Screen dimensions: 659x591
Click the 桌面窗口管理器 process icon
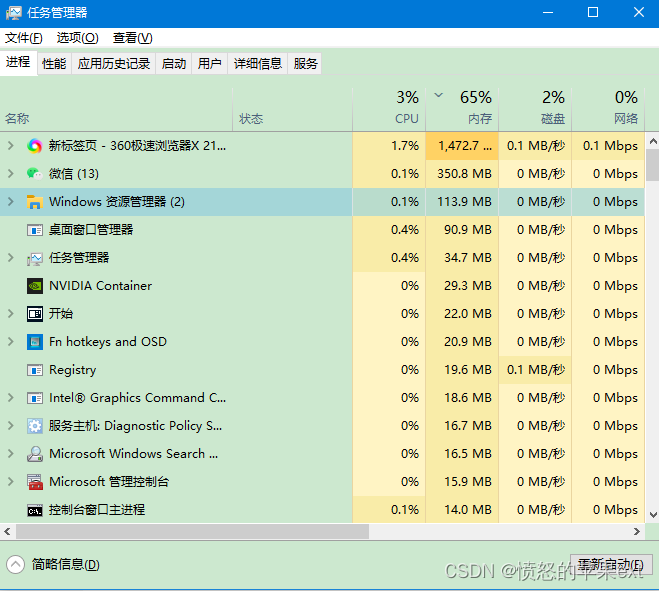[35, 230]
